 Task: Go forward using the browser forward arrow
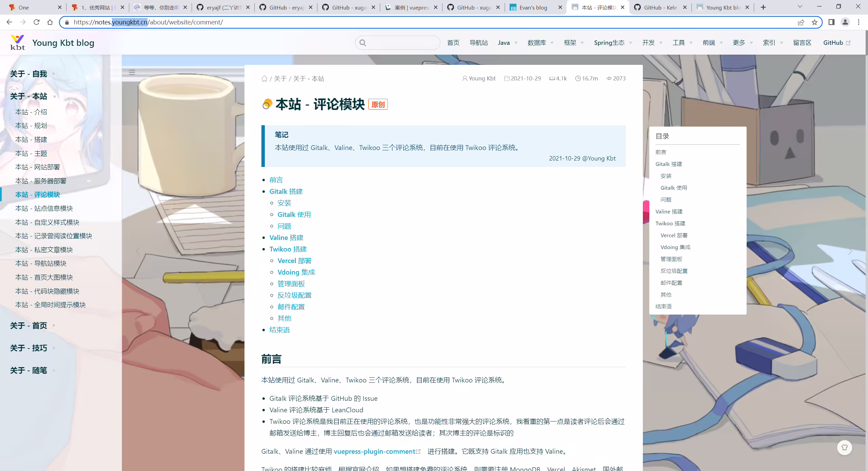coord(23,22)
